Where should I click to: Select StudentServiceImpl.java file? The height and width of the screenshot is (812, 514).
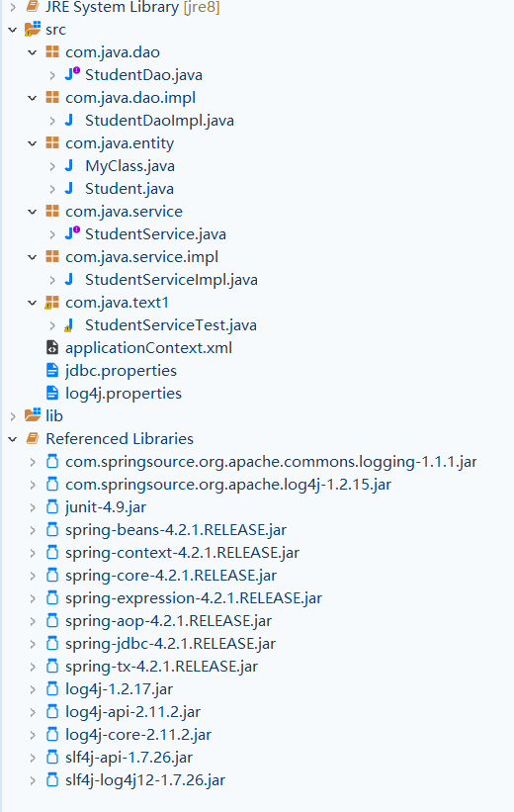[171, 280]
